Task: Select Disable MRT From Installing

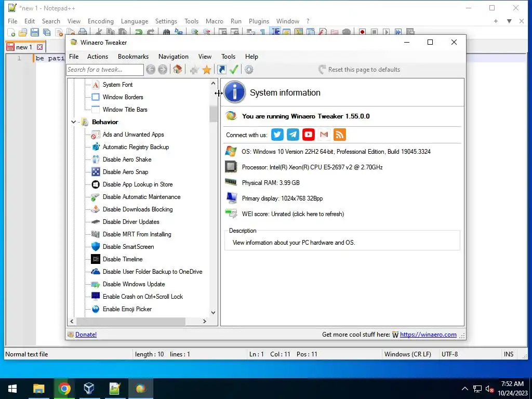Action: 137,234
